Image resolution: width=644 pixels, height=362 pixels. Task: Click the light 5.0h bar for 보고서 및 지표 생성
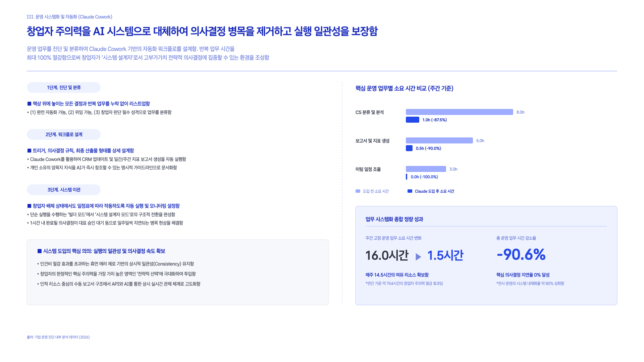[x=439, y=140]
